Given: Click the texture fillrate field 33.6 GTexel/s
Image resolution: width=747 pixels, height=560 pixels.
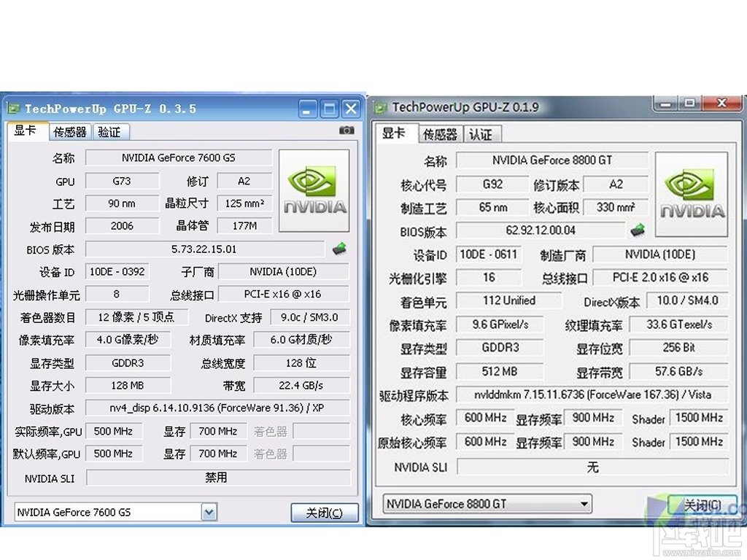Looking at the screenshot, I should (x=679, y=324).
